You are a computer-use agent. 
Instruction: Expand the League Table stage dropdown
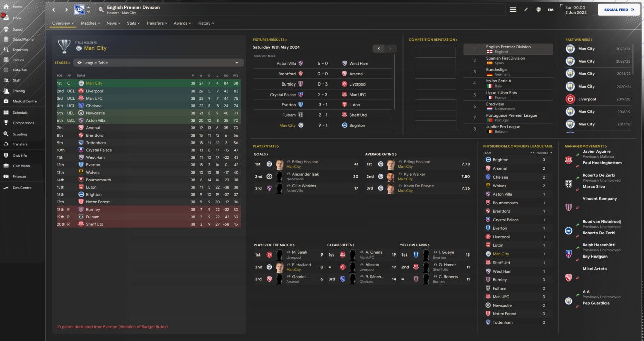click(158, 63)
